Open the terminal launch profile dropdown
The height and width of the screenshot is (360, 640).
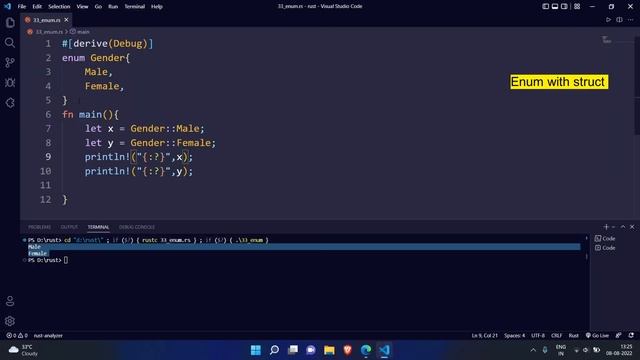point(613,227)
